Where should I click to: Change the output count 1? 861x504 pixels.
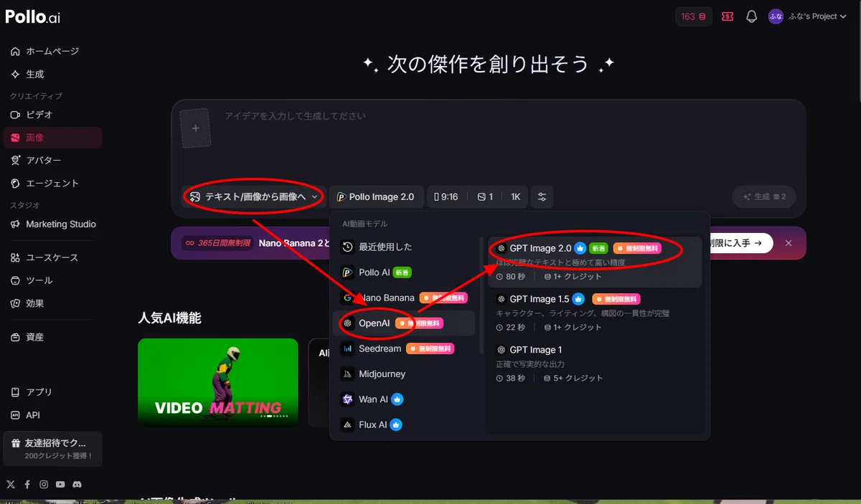[485, 196]
